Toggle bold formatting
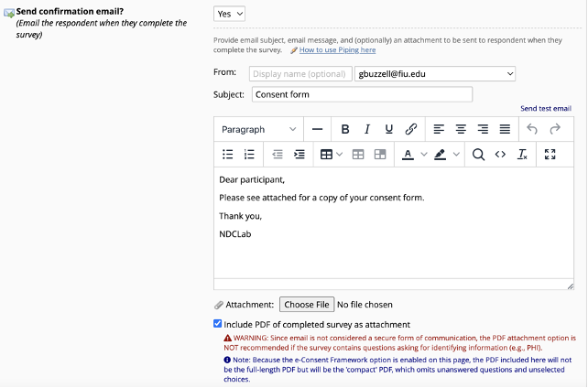588x388 pixels. tap(345, 129)
